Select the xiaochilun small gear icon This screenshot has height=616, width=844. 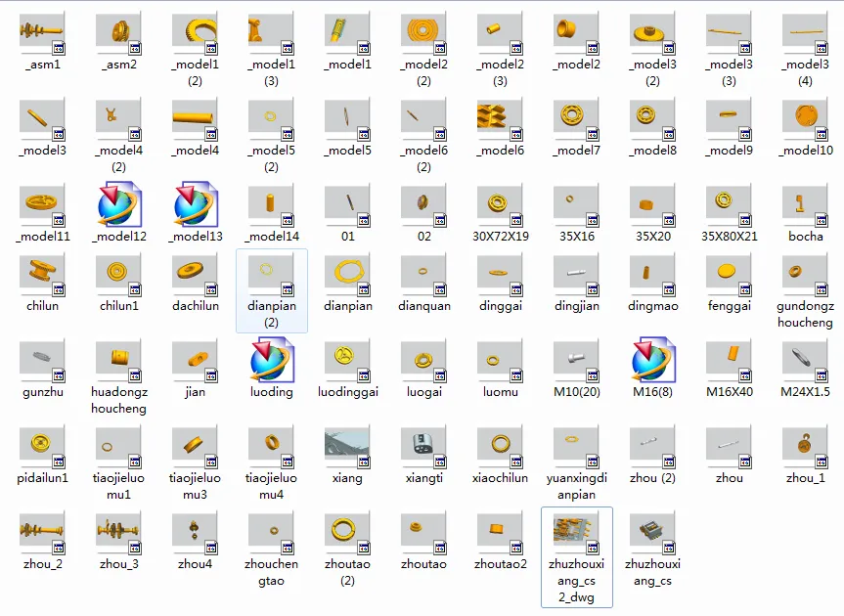[500, 448]
